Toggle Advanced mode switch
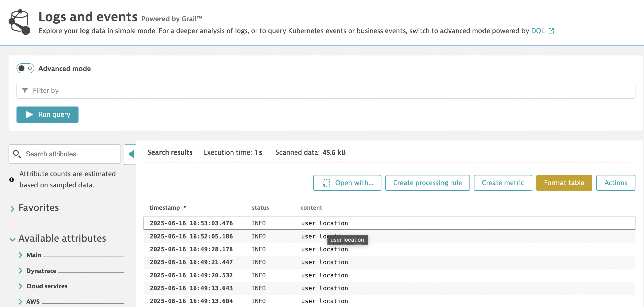This screenshot has height=307, width=644. point(25,68)
